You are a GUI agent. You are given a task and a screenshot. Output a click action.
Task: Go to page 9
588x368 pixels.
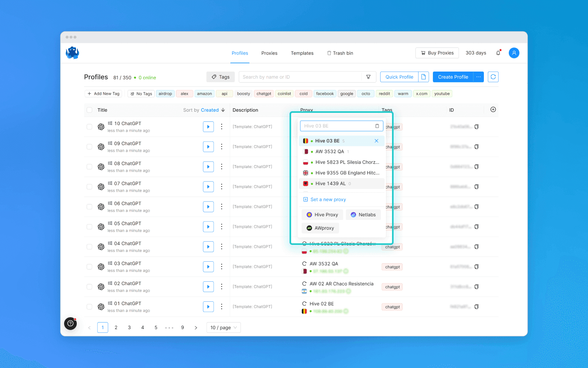tap(183, 328)
